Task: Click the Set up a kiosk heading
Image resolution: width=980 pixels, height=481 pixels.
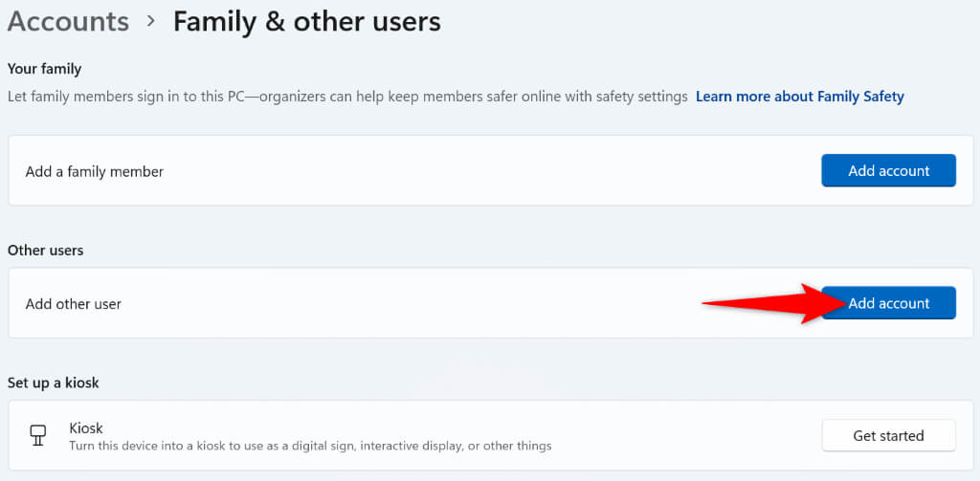Action: [x=53, y=383]
